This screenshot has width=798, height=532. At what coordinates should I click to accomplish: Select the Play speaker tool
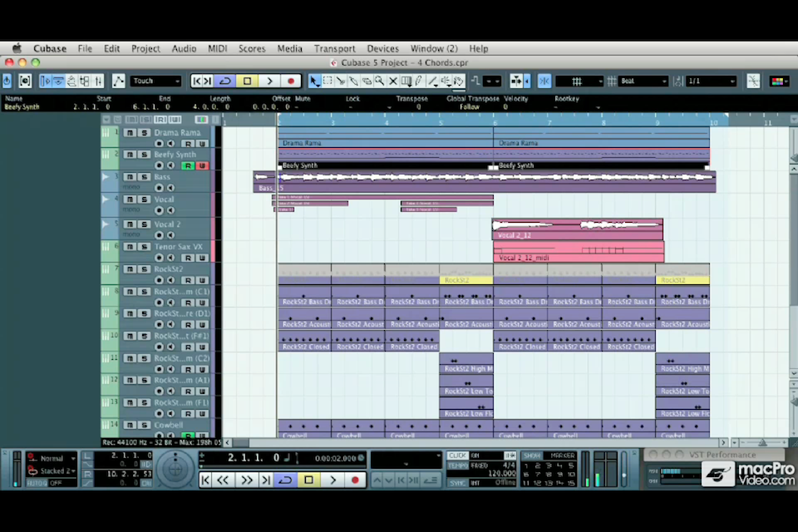tap(446, 81)
